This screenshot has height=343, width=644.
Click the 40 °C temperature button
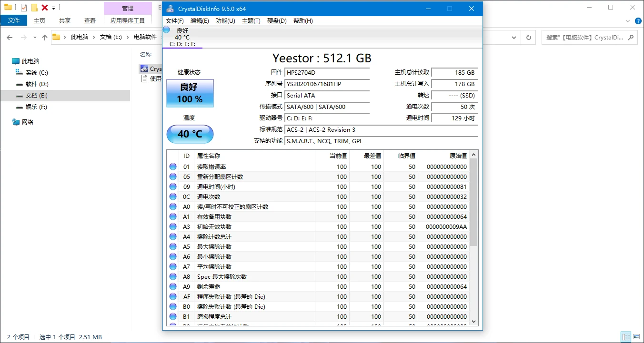point(190,134)
